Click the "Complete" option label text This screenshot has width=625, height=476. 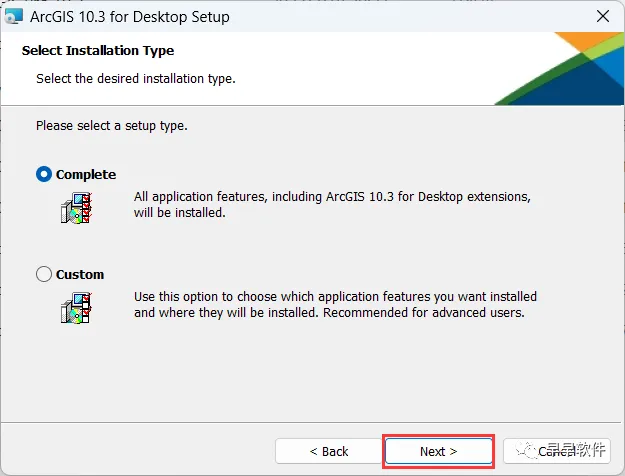(x=86, y=174)
